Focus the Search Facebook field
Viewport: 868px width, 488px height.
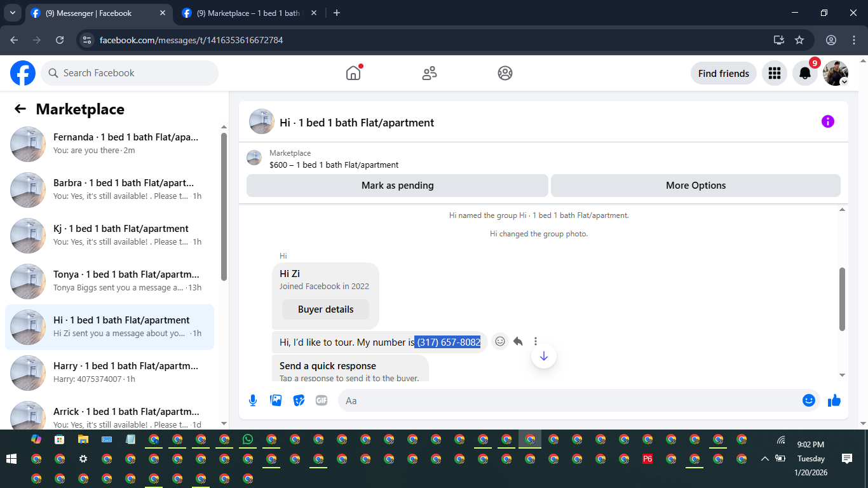(x=130, y=73)
